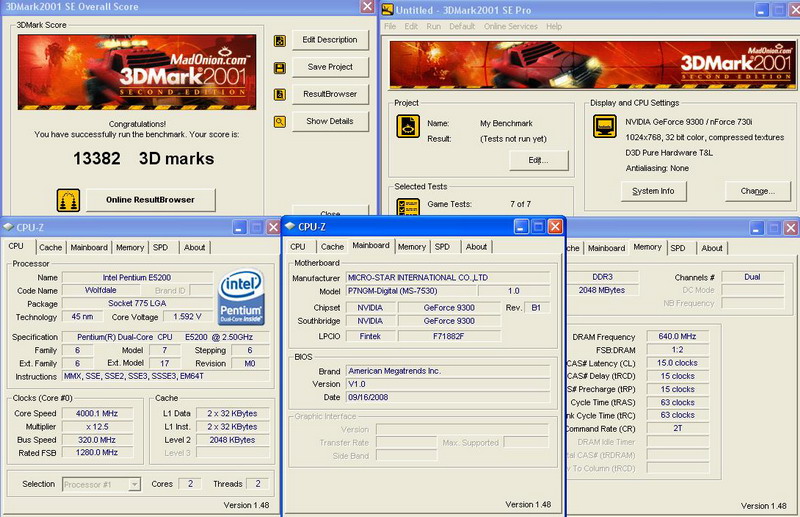800x517 pixels.
Task: Click the Rated FSB 1280.0 MHz value
Action: click(x=97, y=453)
